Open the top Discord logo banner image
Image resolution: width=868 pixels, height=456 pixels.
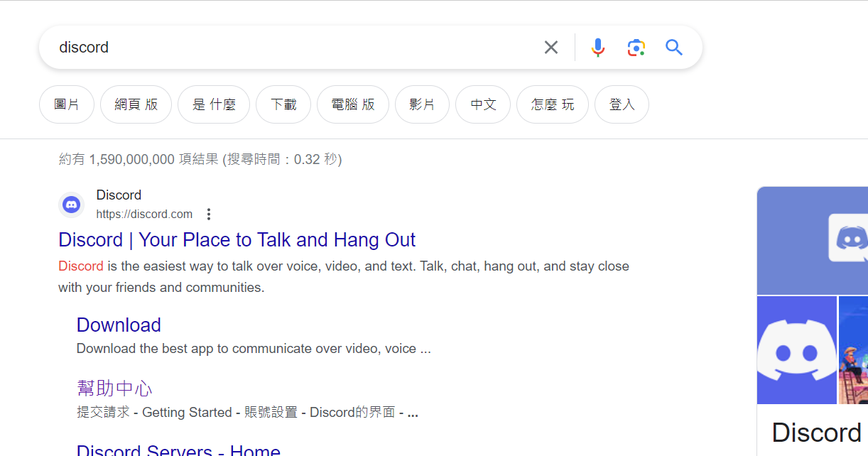[813, 241]
